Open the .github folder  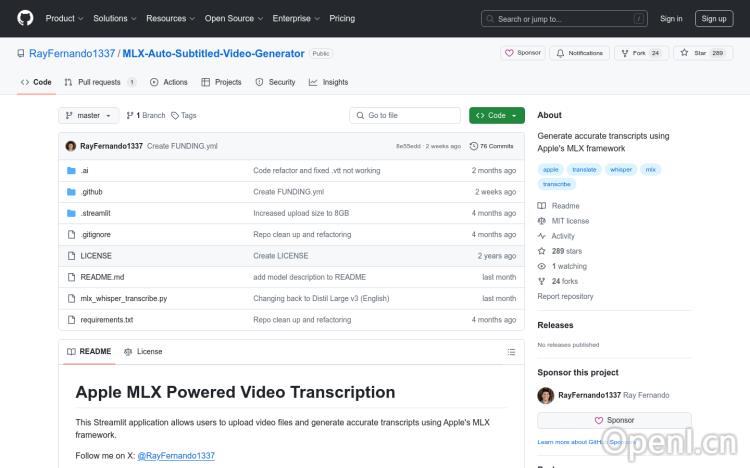click(x=91, y=192)
